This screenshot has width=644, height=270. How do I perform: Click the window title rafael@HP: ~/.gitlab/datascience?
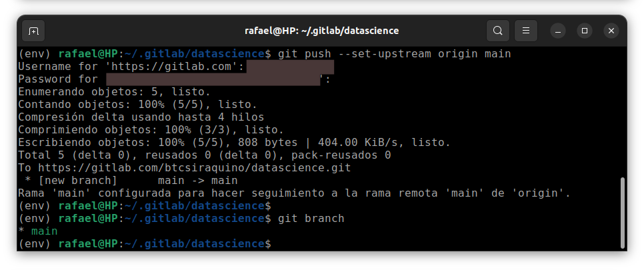tap(321, 31)
